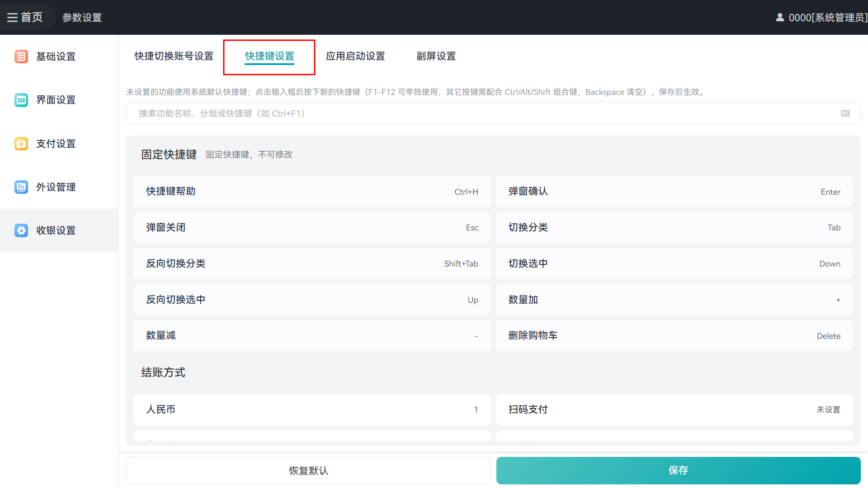Viewport: 868px width, 488px height.
Task: Click the 弹窗确认 row label
Action: (528, 191)
